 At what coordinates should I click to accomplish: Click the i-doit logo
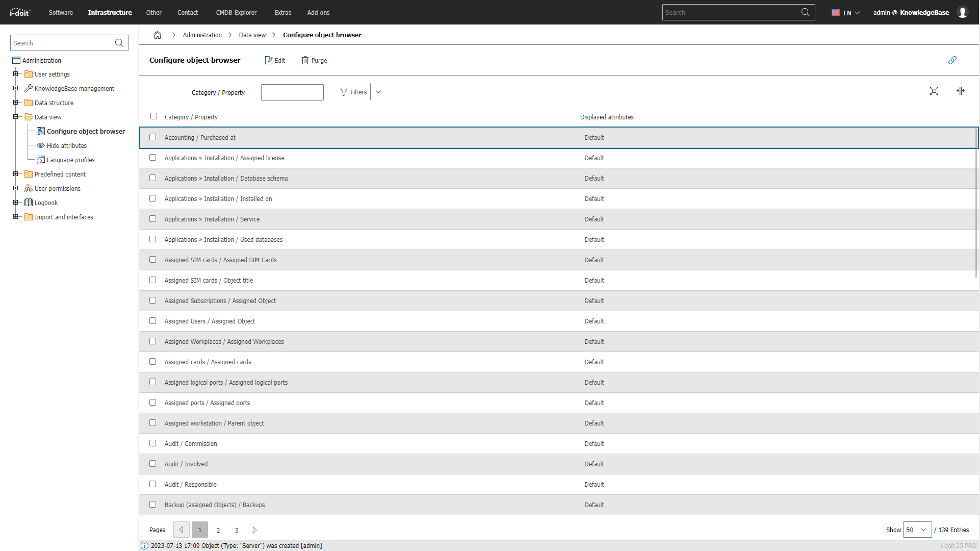pos(20,12)
